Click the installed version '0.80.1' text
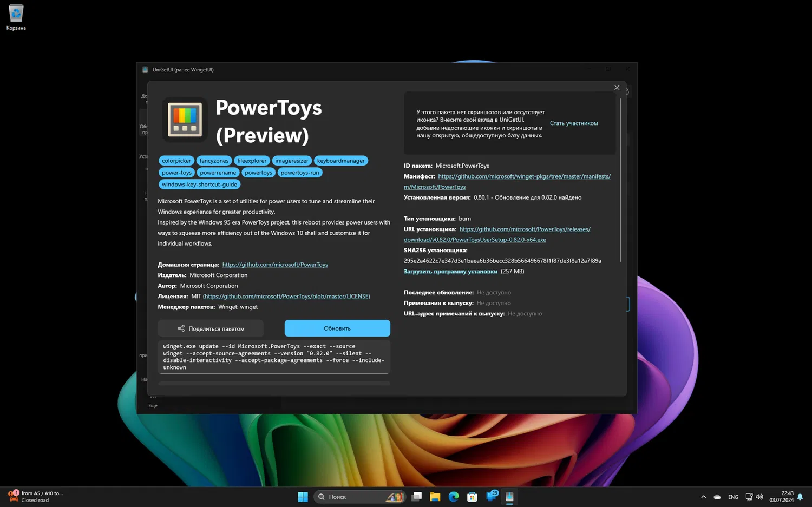The height and width of the screenshot is (507, 812). pos(481,197)
